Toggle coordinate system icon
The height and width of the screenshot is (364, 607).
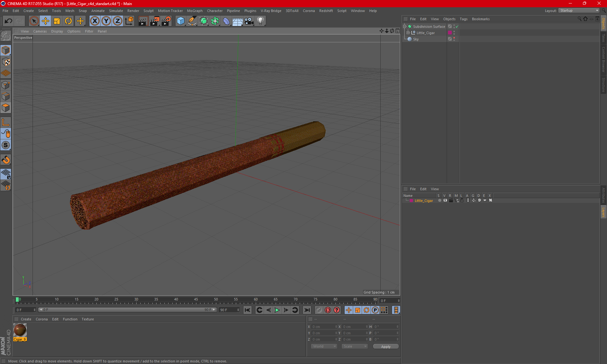(x=129, y=21)
